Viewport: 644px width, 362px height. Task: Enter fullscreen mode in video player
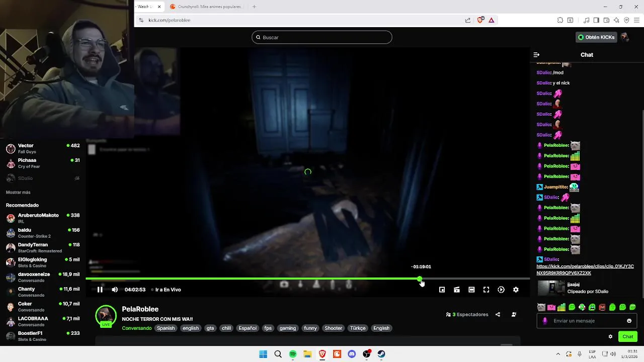[x=486, y=290]
